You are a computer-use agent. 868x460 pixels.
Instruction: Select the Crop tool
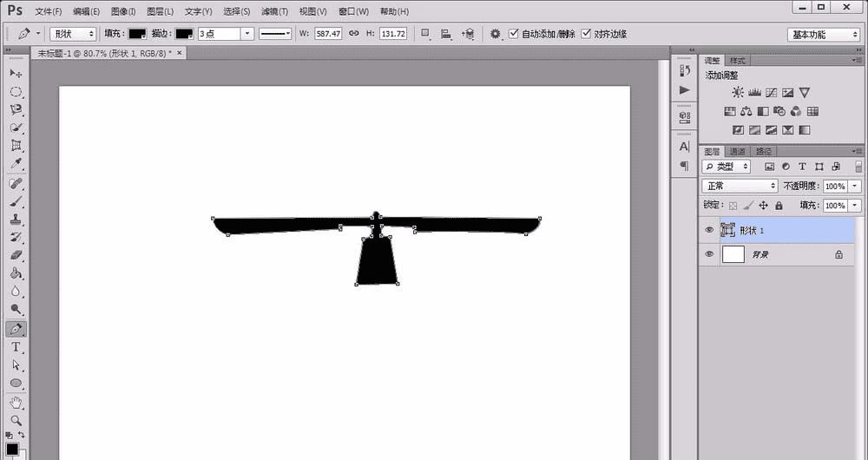coord(16,146)
